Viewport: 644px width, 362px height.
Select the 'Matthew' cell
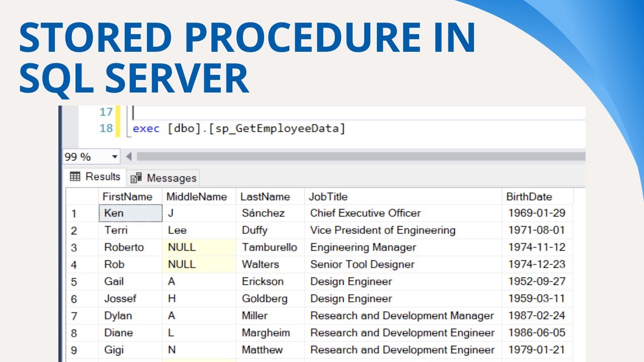click(270, 350)
